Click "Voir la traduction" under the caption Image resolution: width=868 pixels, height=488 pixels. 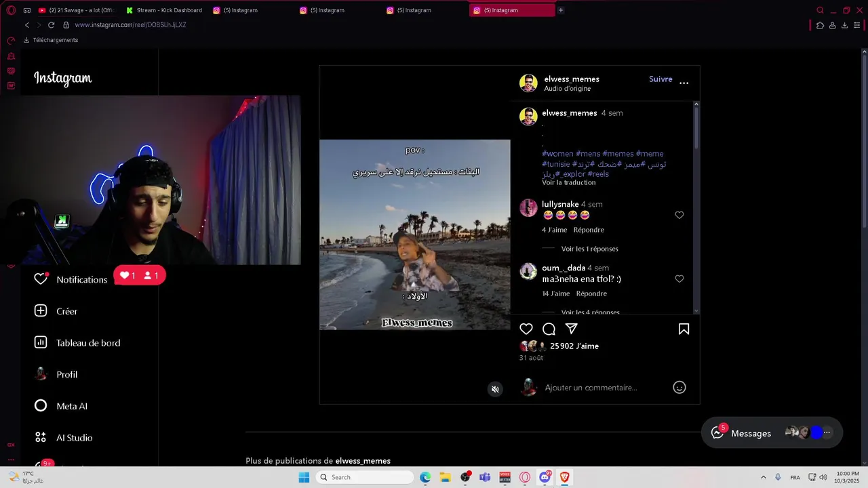[569, 182]
